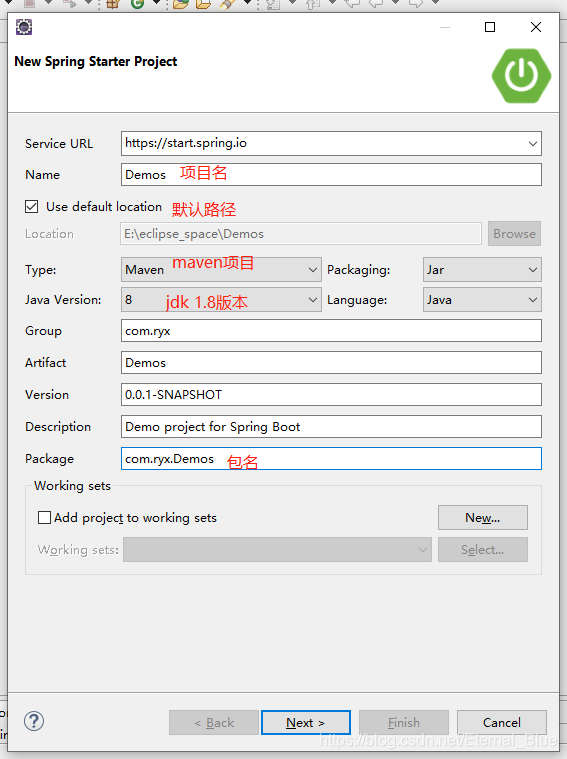Image resolution: width=567 pixels, height=759 pixels.
Task: Open the Packaging Jar dropdown
Action: coord(482,270)
